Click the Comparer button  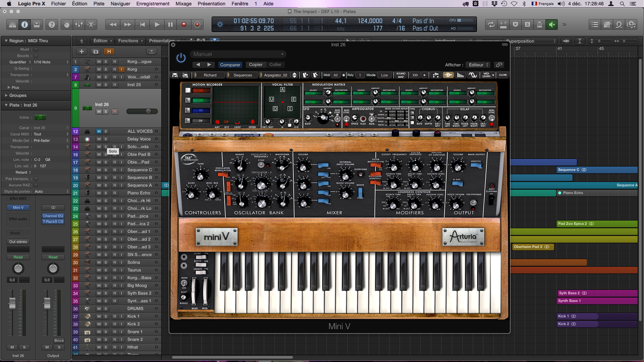pos(230,65)
